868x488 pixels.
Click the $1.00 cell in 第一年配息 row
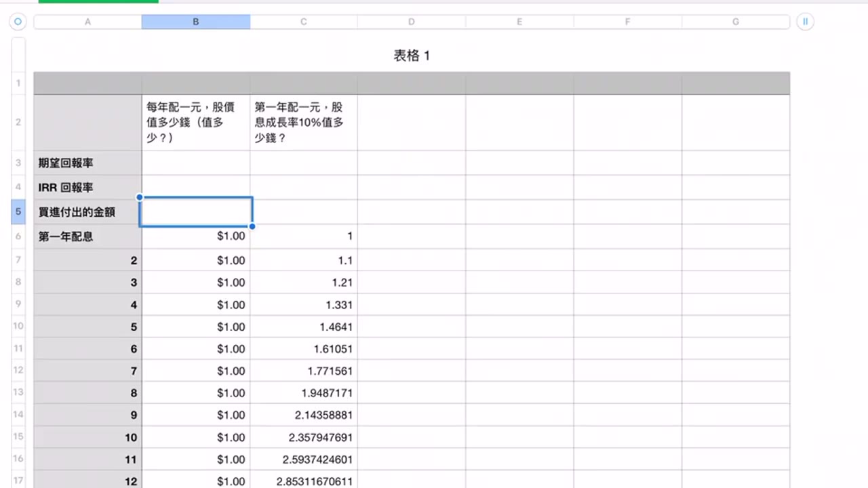click(x=196, y=237)
